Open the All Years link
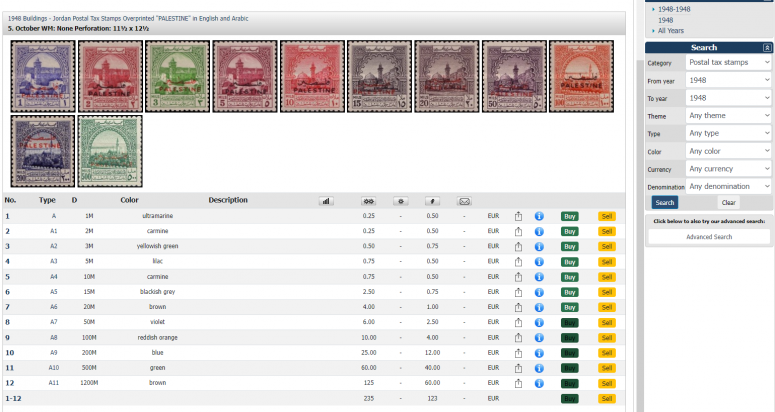This screenshot has height=412, width=775. pos(671,31)
